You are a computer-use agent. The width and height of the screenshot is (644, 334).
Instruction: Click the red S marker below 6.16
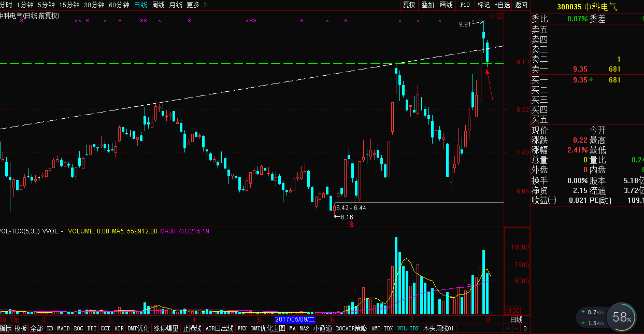click(352, 224)
